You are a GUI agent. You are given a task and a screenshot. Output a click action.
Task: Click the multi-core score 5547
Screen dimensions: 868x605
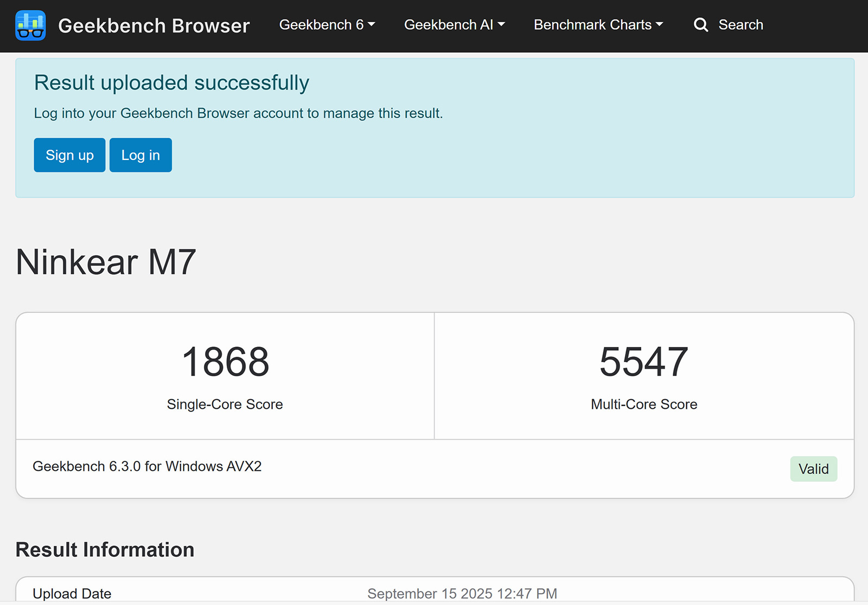coord(644,362)
